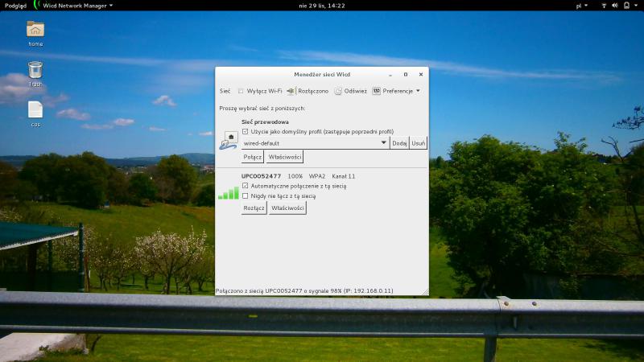The height and width of the screenshot is (362, 644).
Task: Click the Preferencje settings icon
Action: [x=376, y=91]
